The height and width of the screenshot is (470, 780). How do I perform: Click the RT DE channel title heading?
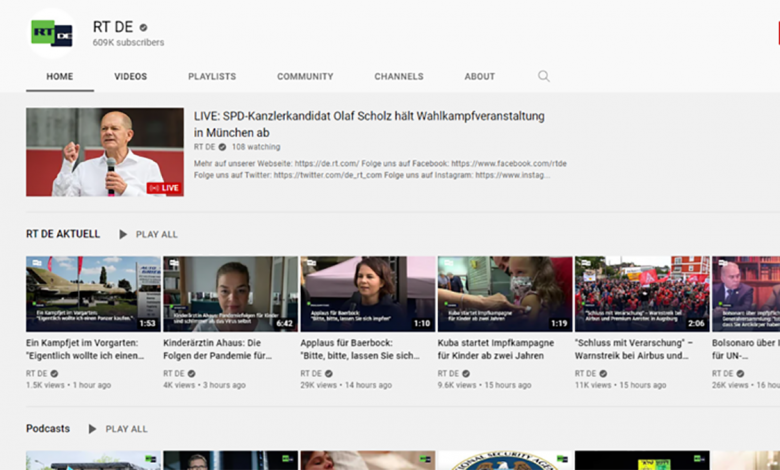click(x=113, y=27)
